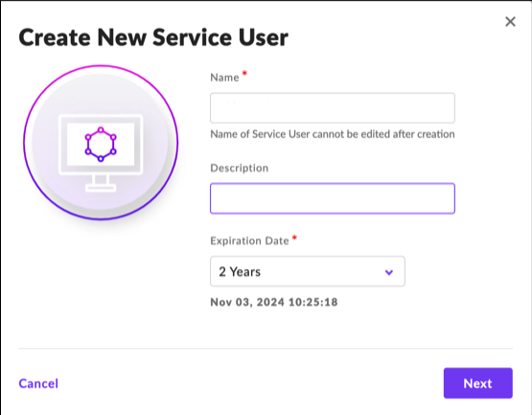
Task: Click the Expiration Date field label
Action: 250,241
